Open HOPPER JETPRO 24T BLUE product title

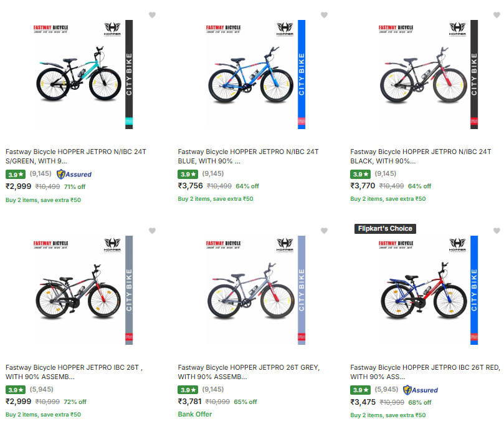(x=249, y=156)
